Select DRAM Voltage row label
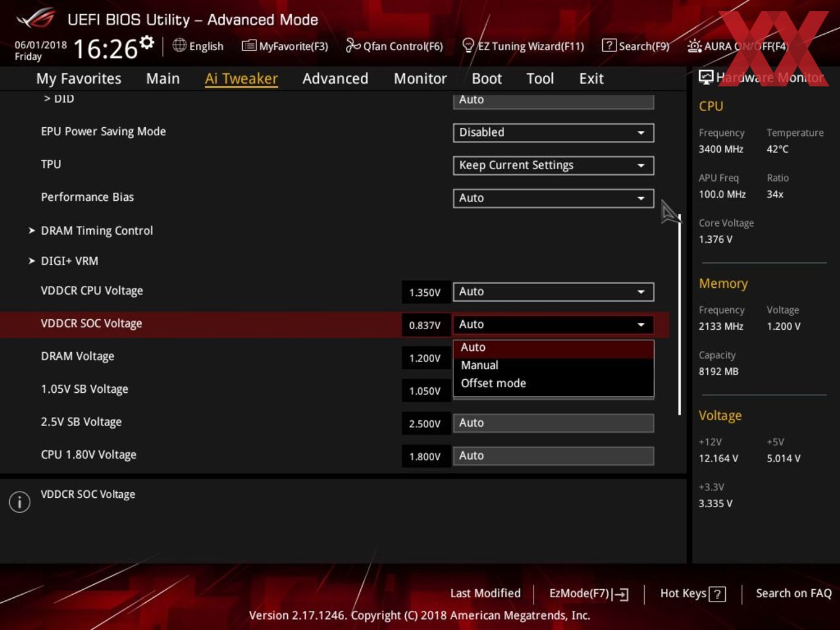The height and width of the screenshot is (630, 840). coord(77,356)
